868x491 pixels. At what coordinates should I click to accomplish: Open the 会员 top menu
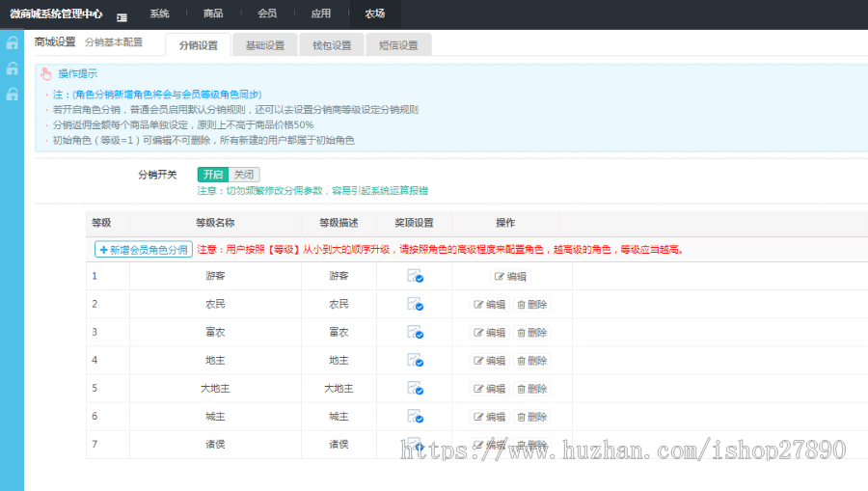point(267,14)
